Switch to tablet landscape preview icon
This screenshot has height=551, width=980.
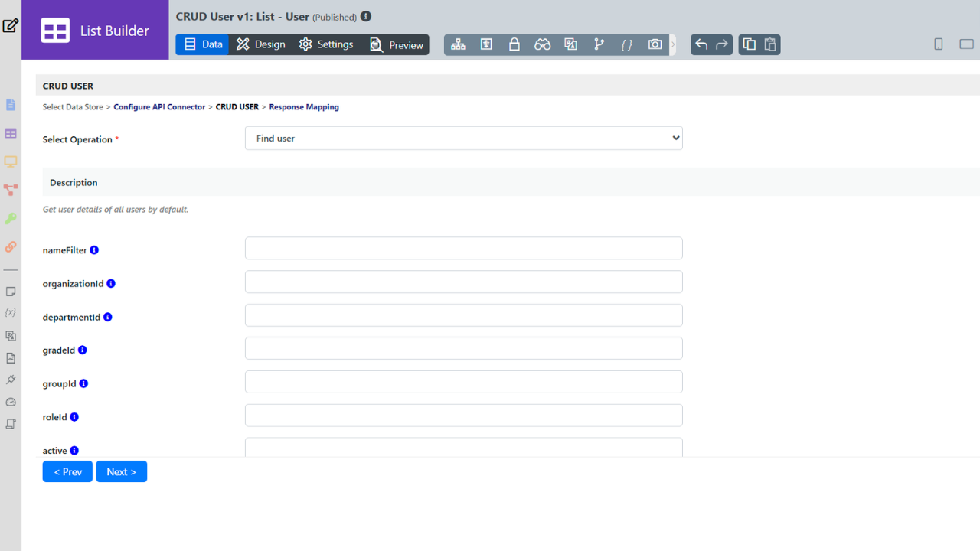(x=966, y=44)
